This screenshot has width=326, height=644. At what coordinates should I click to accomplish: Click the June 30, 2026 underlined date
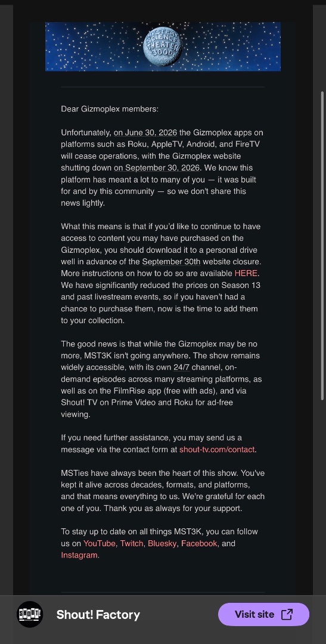pyautogui.click(x=145, y=132)
